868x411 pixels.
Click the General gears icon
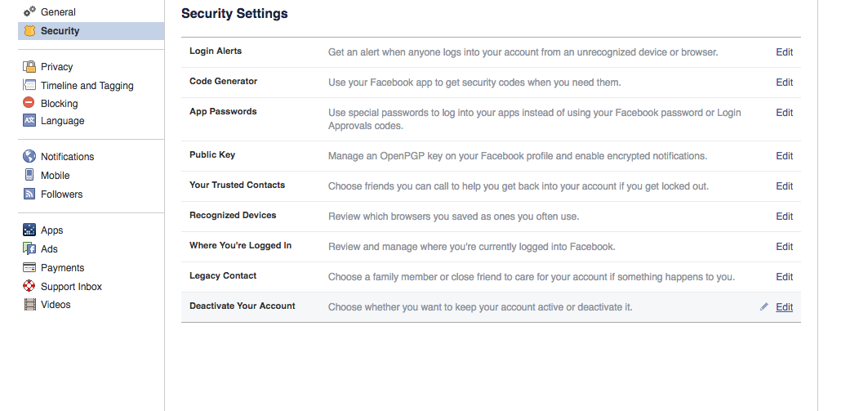(29, 11)
